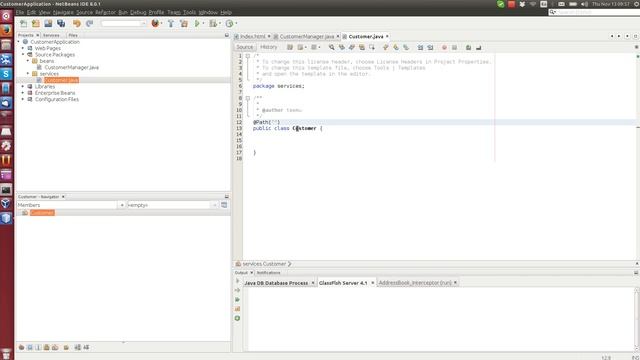
Task: Expand the Enterprise Beans node
Action: pyautogui.click(x=23, y=93)
